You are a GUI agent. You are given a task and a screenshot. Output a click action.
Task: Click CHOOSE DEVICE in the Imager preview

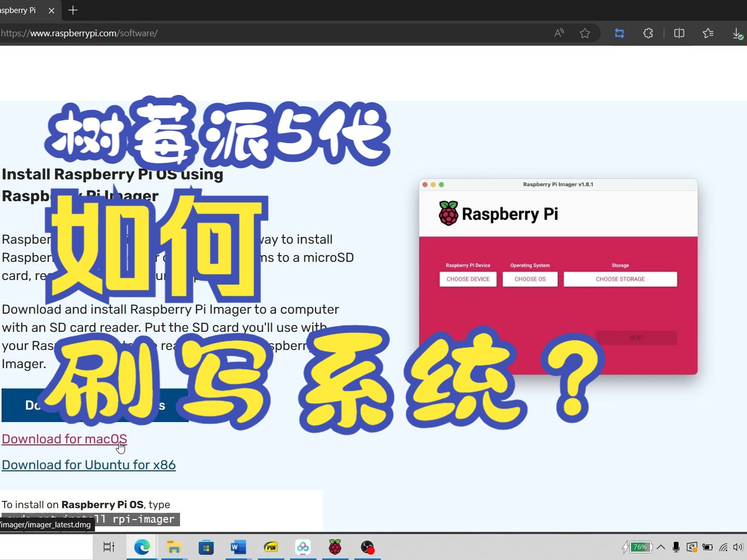click(x=468, y=279)
